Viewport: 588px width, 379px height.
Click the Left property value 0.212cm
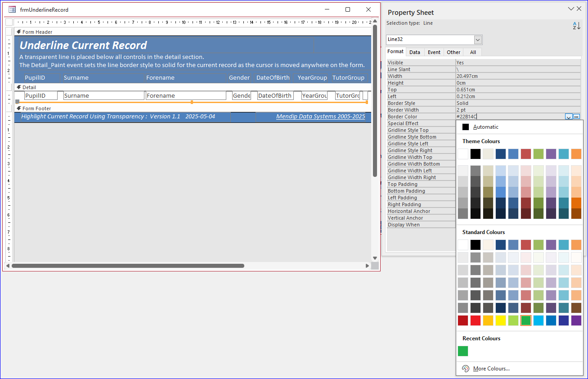tap(518, 96)
